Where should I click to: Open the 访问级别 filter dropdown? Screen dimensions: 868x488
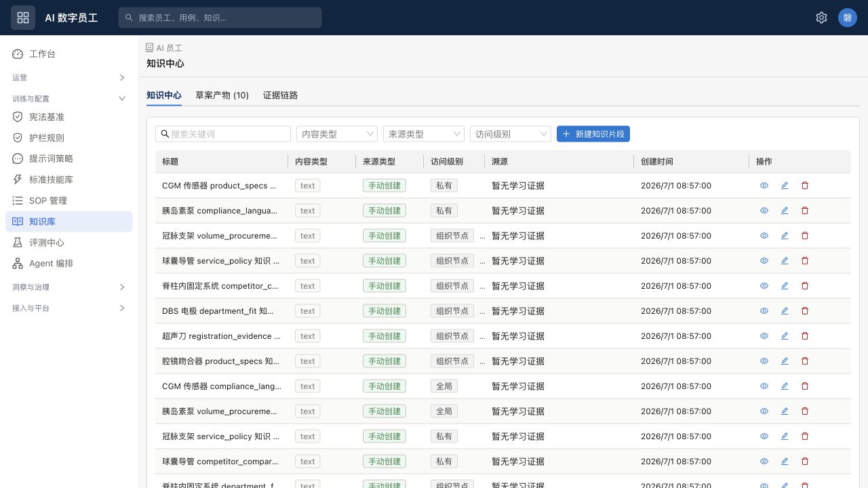[511, 134]
